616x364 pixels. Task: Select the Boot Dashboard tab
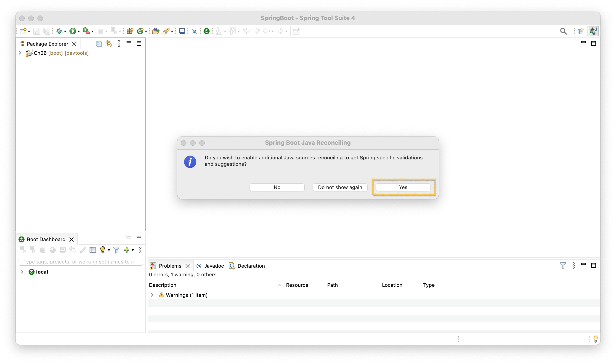[x=46, y=239]
